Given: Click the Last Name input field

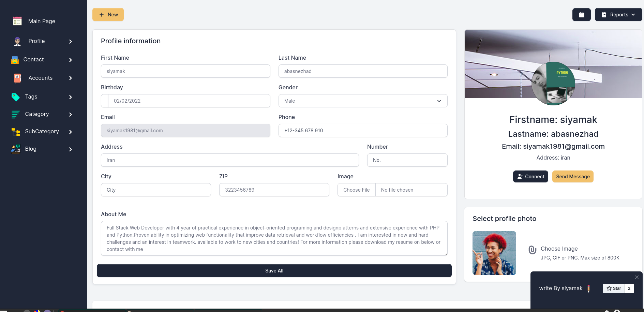Looking at the screenshot, I should click(x=363, y=71).
